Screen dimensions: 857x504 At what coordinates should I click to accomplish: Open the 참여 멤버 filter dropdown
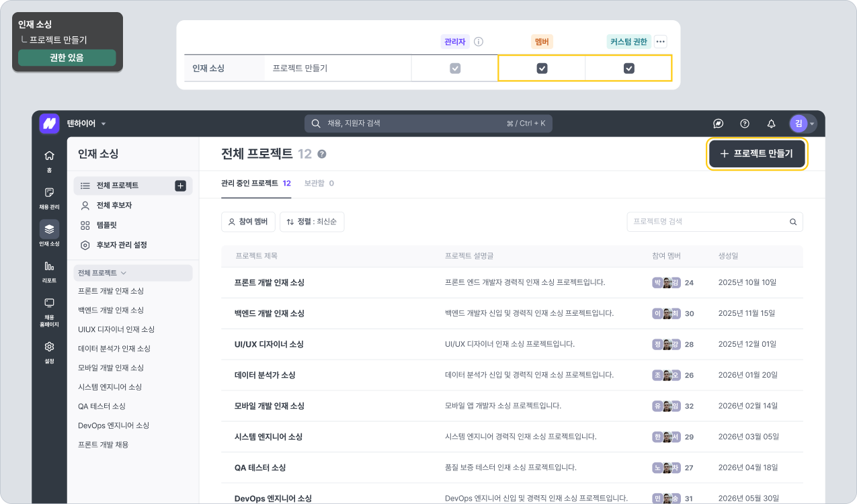click(248, 222)
